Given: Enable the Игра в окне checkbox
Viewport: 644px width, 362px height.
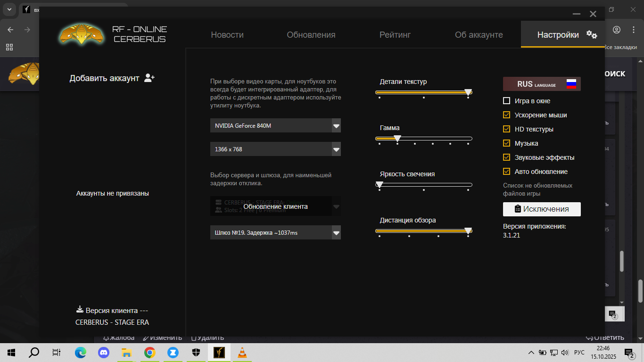Looking at the screenshot, I should click(507, 101).
